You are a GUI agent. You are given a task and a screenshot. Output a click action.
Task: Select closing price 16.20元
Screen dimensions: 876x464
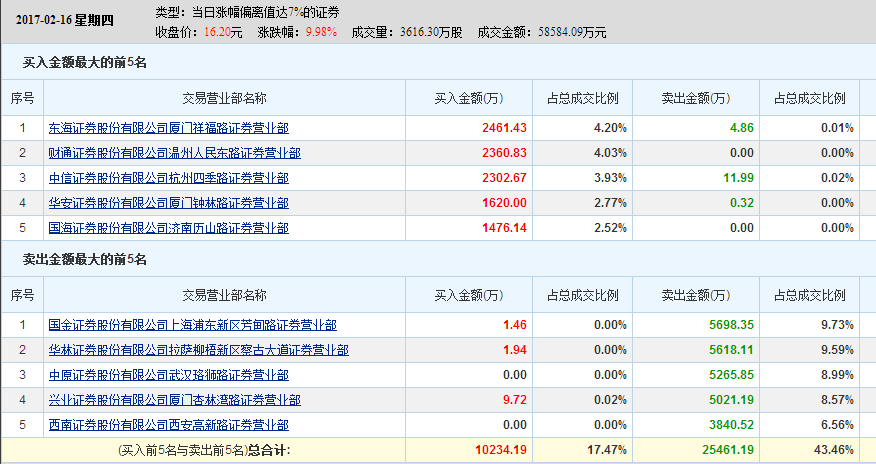(x=223, y=32)
